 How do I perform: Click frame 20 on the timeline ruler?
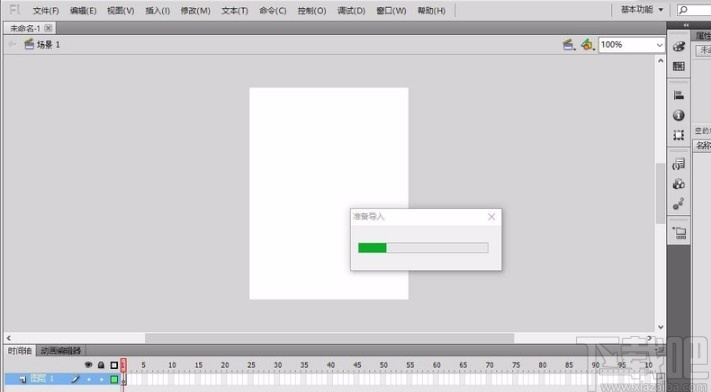tap(225, 365)
